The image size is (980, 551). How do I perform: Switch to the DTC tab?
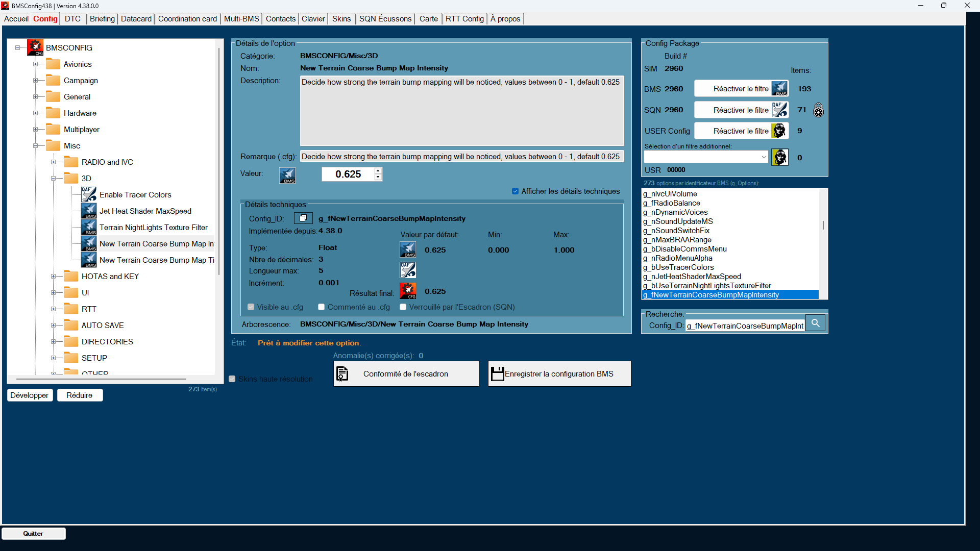(x=72, y=19)
